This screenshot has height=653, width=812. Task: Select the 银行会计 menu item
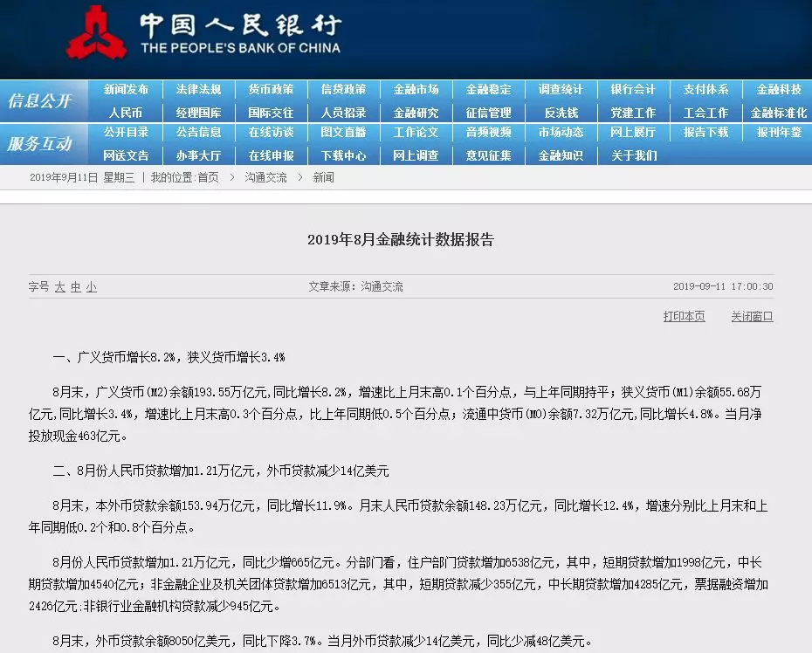point(633,90)
